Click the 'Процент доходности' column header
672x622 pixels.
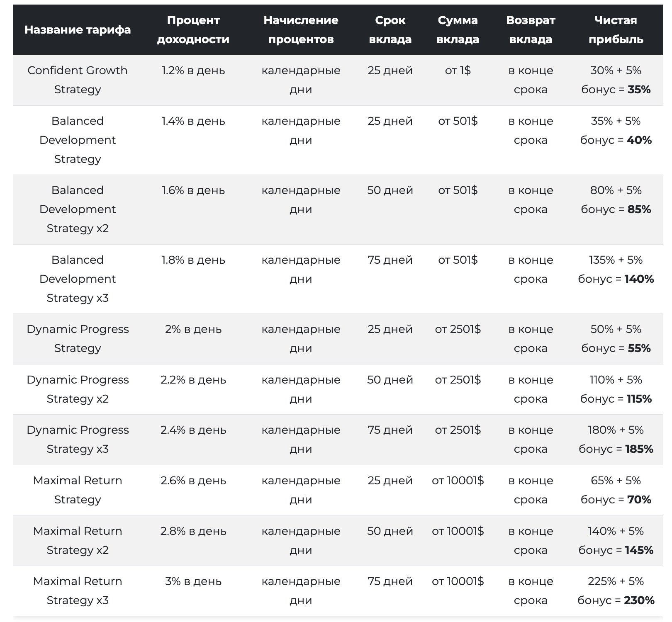[x=193, y=30]
